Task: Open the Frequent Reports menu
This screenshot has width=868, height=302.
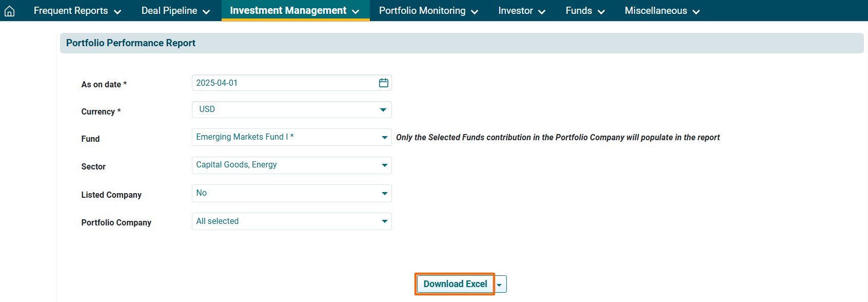Action: click(77, 11)
